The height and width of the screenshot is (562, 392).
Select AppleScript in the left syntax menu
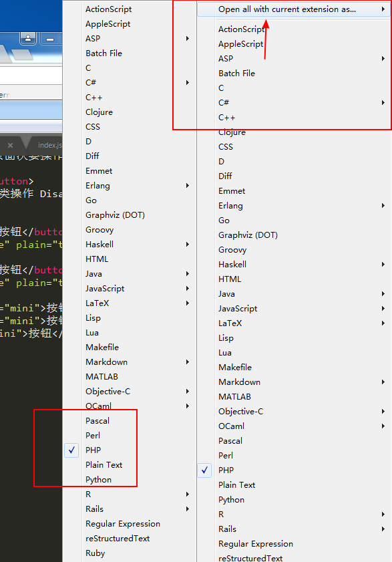pyautogui.click(x=108, y=24)
